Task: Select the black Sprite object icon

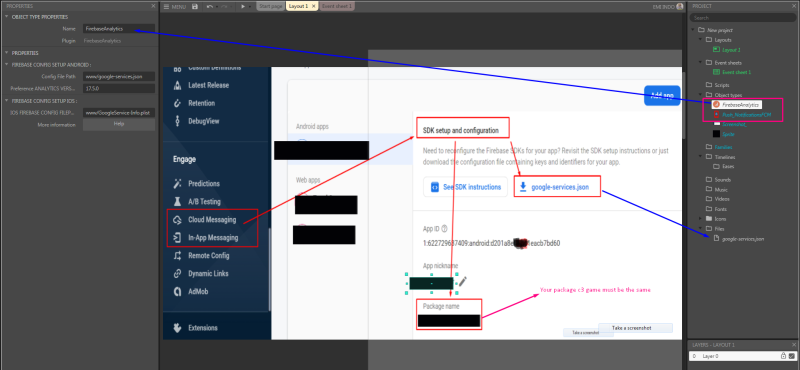Action: 716,134
